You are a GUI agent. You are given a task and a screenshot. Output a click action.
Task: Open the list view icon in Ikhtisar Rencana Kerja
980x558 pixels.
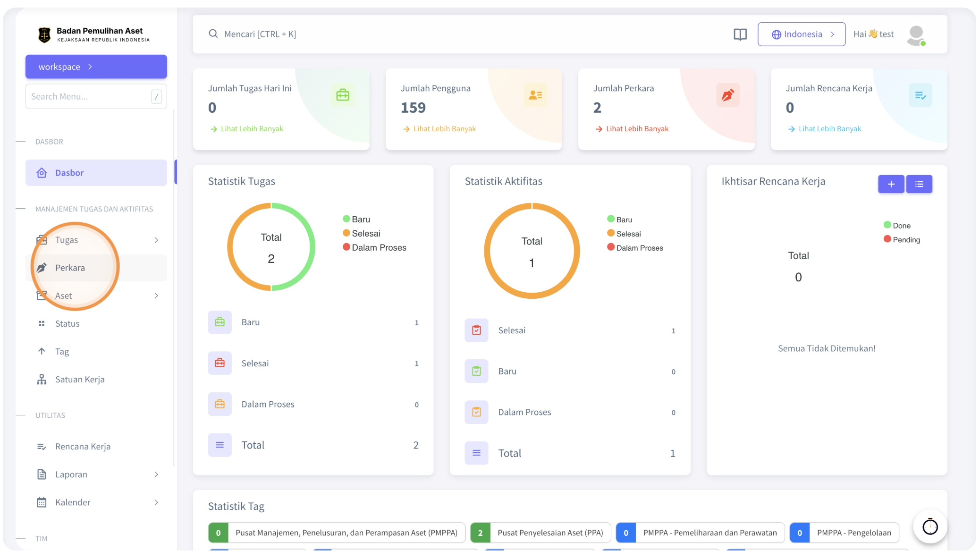point(919,184)
